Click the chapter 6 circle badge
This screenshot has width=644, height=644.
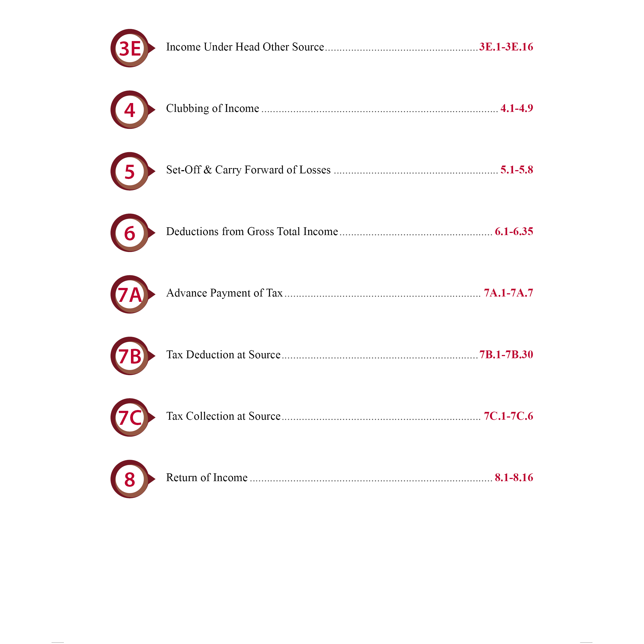[x=130, y=233]
